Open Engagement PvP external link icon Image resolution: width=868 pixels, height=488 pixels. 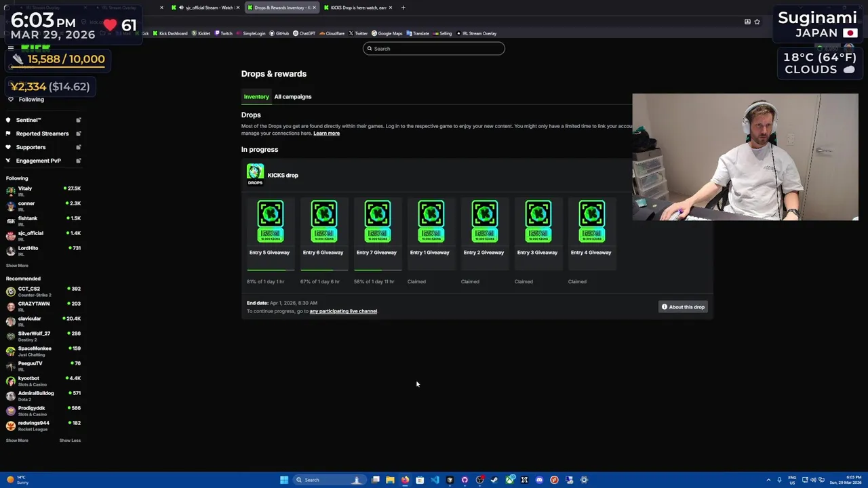[x=78, y=161]
